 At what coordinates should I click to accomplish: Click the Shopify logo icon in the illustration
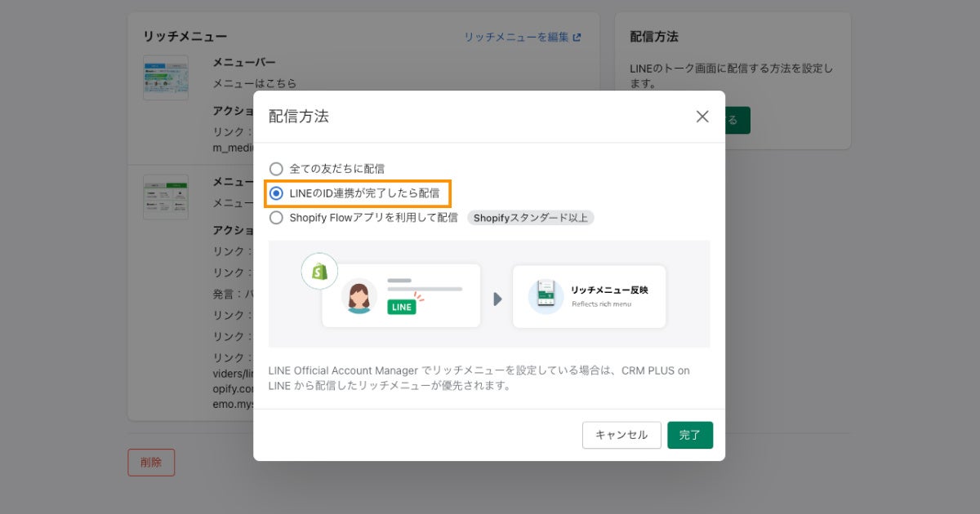click(x=319, y=270)
